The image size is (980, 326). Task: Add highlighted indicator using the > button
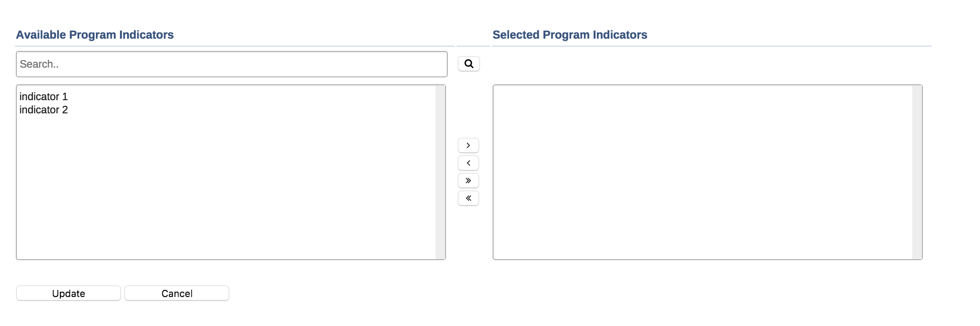pos(468,145)
